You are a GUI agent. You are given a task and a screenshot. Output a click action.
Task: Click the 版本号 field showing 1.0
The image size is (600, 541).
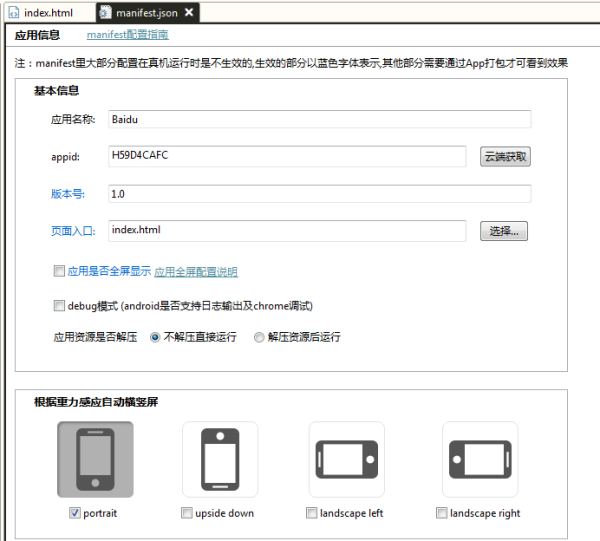tap(320, 194)
